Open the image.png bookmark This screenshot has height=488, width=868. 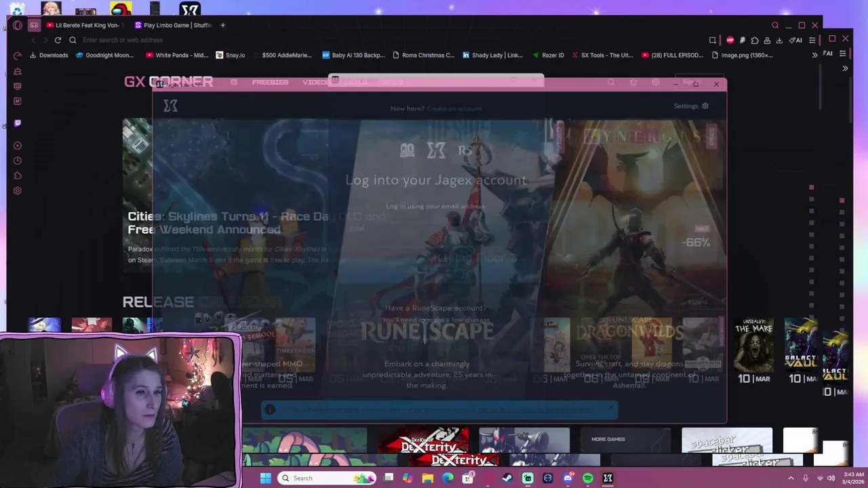pos(742,55)
